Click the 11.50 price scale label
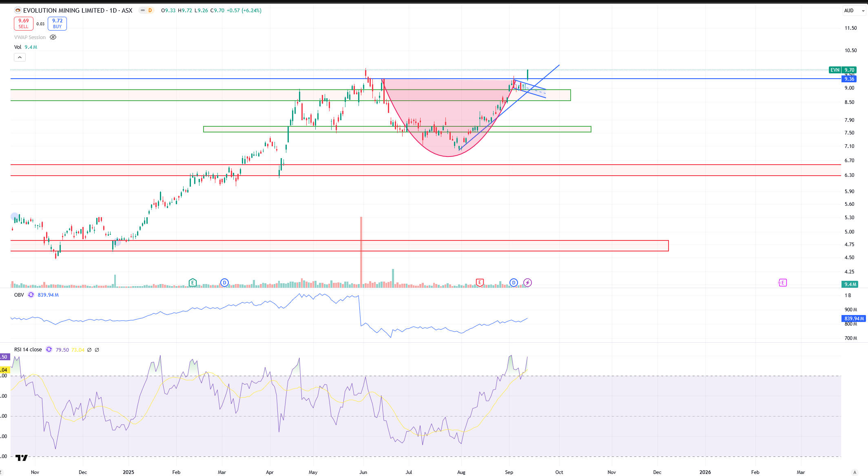This screenshot has height=476, width=868. click(x=850, y=28)
